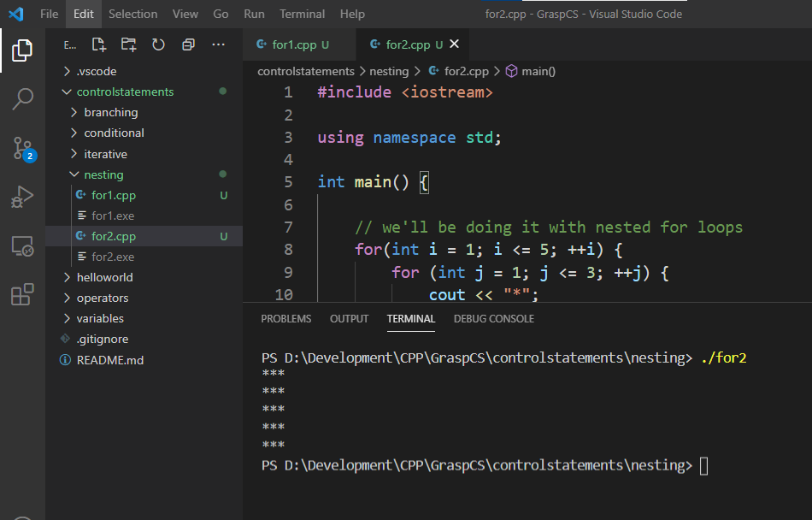Open the Search panel
The image size is (812, 520).
coord(21,98)
